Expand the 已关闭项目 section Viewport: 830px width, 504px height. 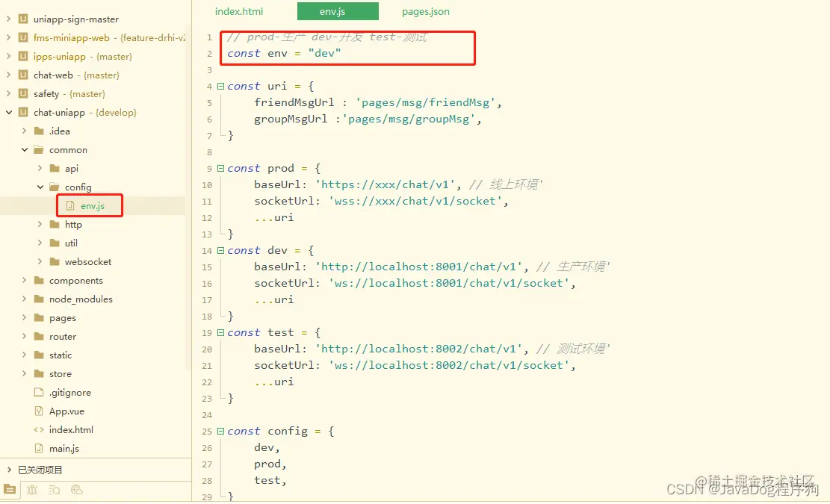click(8, 470)
